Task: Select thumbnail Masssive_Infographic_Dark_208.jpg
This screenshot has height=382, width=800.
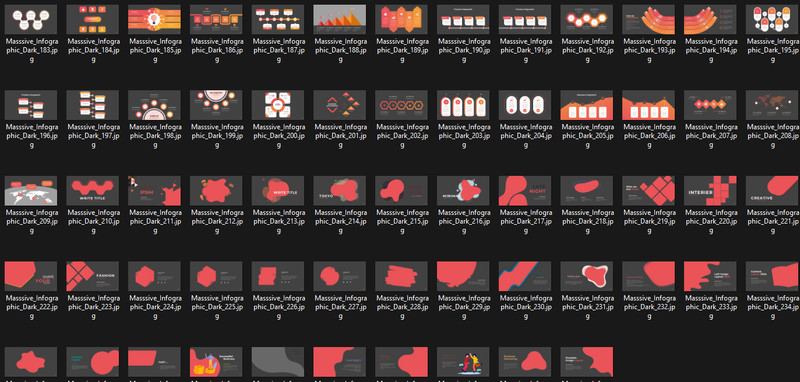Action: click(771, 106)
